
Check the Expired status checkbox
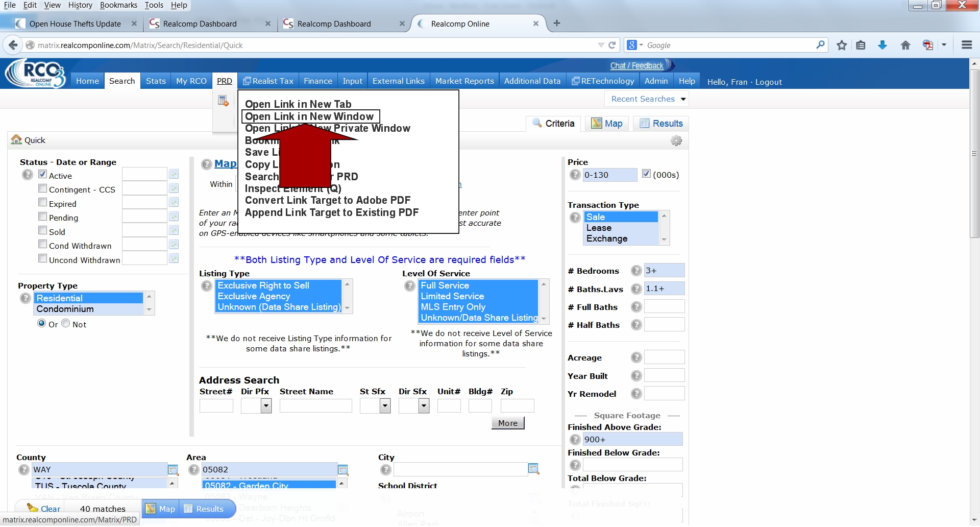coord(43,202)
